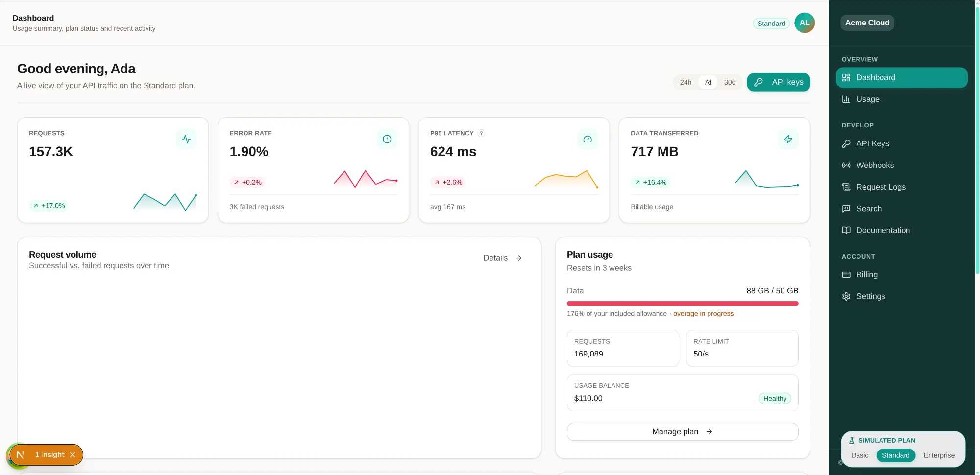980x475 pixels.
Task: Select the 7d time range
Action: pyautogui.click(x=708, y=82)
